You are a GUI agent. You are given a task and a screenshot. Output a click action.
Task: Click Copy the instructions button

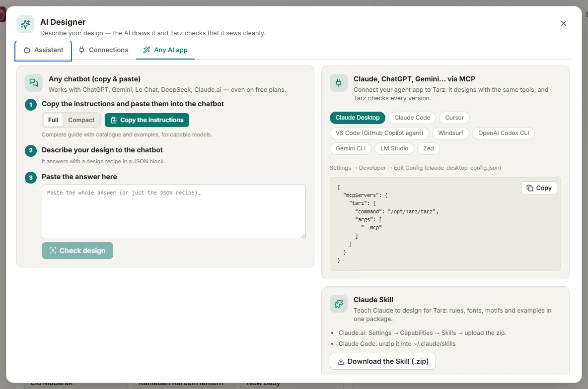[147, 120]
